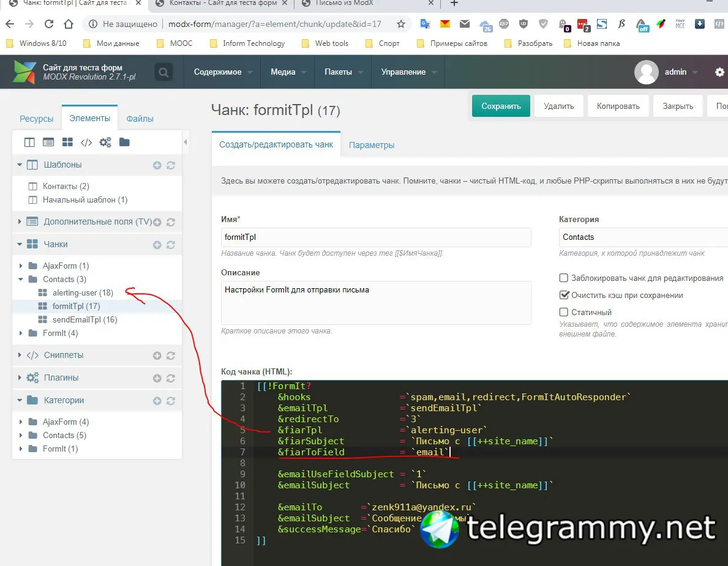
Task: Open the Web tools bookmark folder
Action: tap(325, 43)
